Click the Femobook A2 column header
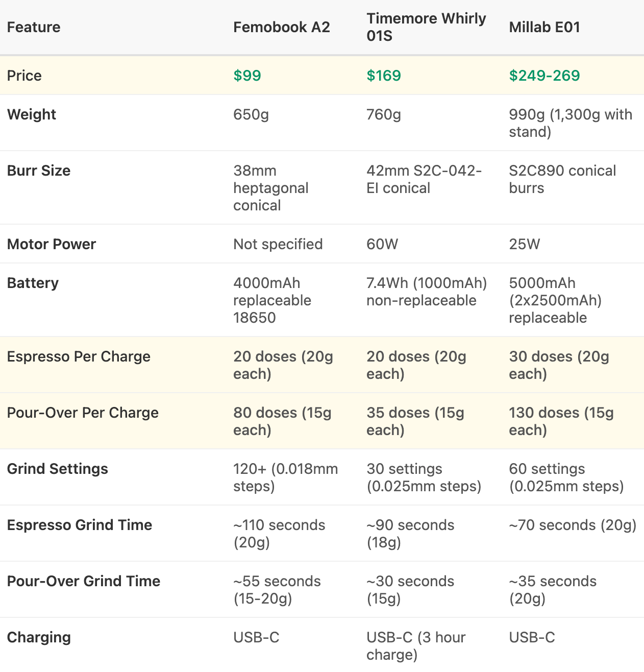644x672 pixels. pyautogui.click(x=282, y=27)
